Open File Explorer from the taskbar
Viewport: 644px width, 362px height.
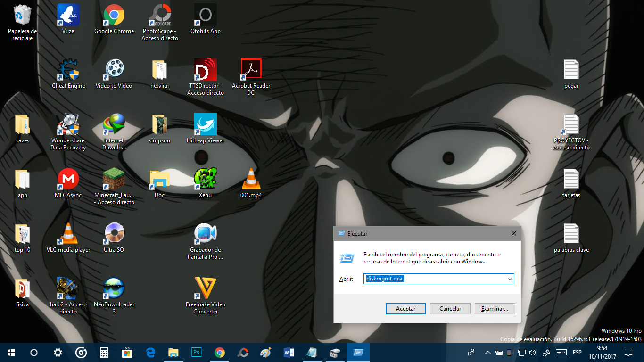point(173,352)
